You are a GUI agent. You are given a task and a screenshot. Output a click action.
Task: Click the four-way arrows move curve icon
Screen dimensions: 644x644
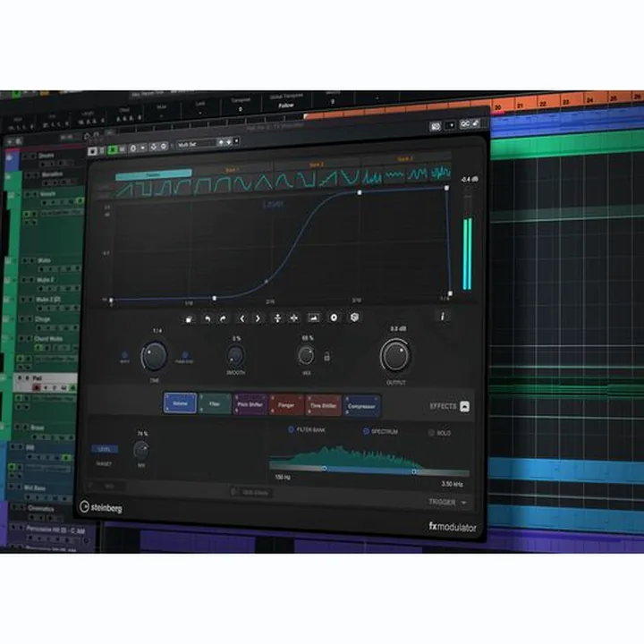point(294,318)
